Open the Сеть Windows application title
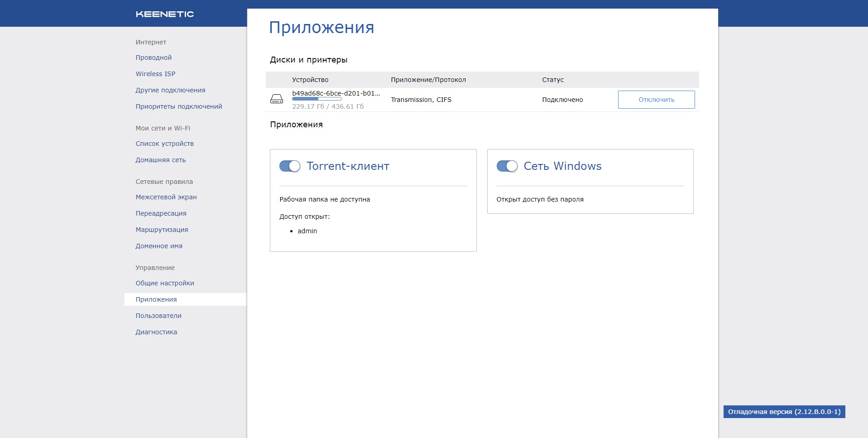This screenshot has width=868, height=438. pos(563,166)
